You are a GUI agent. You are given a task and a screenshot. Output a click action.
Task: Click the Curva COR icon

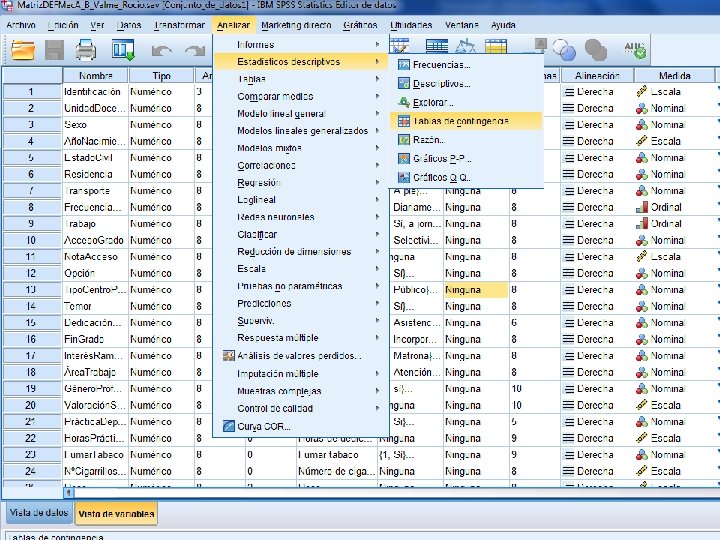tap(229, 426)
